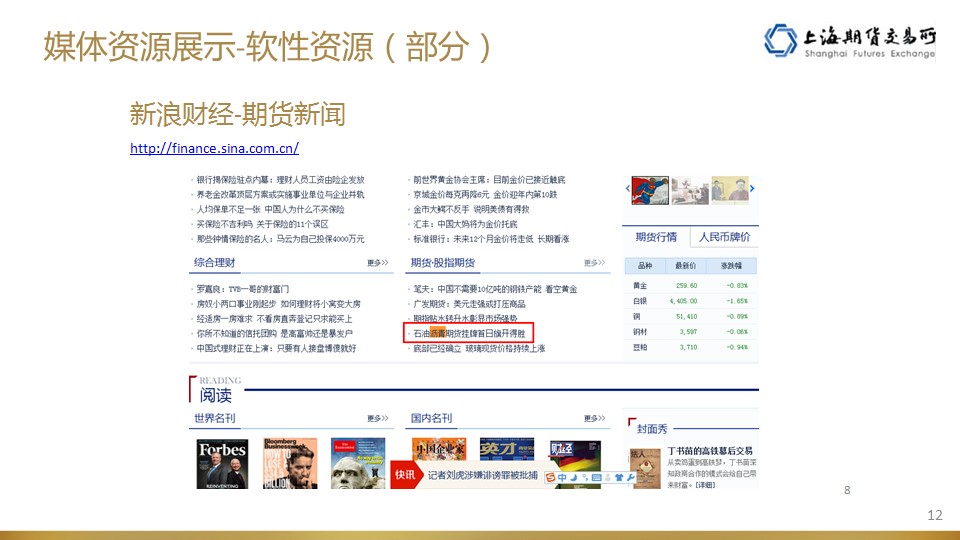The height and width of the screenshot is (540, 960).
Task: Click the right arrow of the photo carousel
Action: (752, 189)
